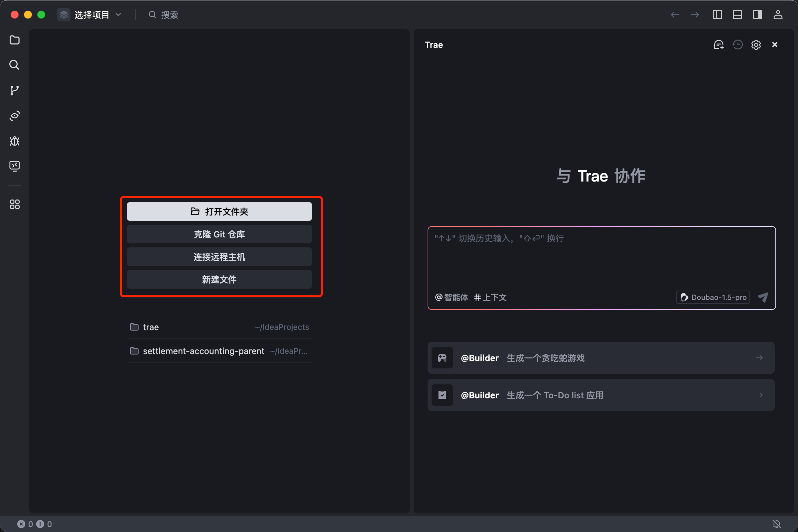Click the arrow on the To-Do list suggestion
798x532 pixels.
[759, 395]
